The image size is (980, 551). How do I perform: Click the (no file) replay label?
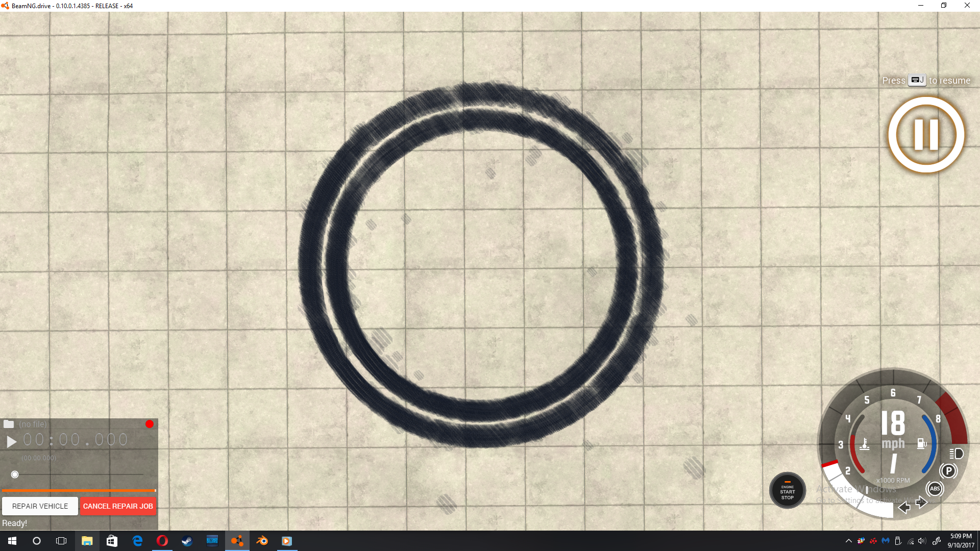33,424
